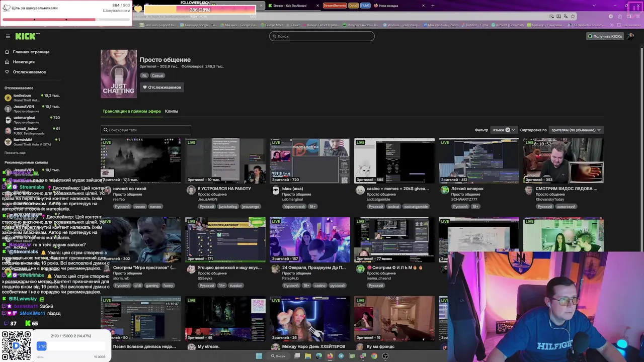Viewport: 644px width, 362px height.
Task: Expand followed list with Показать еще
Action: (x=15, y=152)
